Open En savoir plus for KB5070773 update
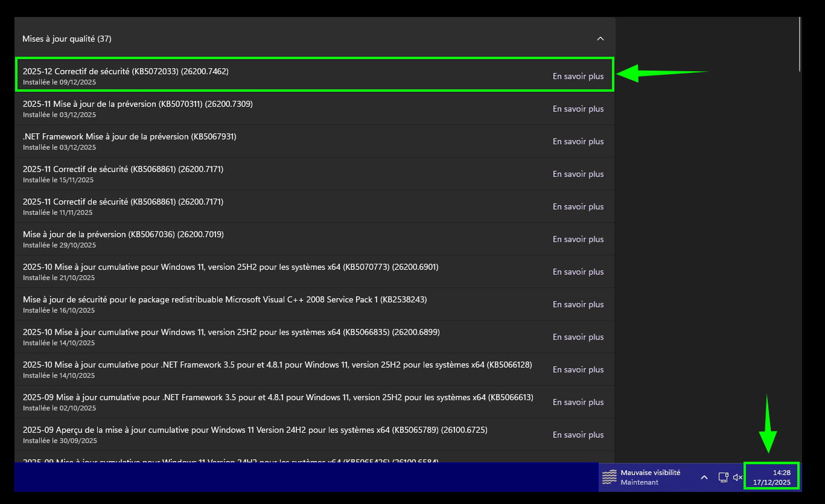This screenshot has height=504, width=825. (x=578, y=272)
